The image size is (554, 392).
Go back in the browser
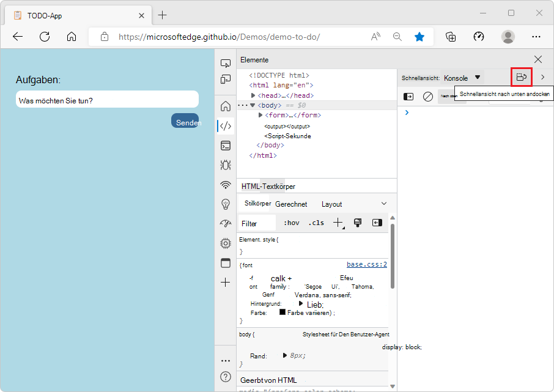click(x=17, y=37)
